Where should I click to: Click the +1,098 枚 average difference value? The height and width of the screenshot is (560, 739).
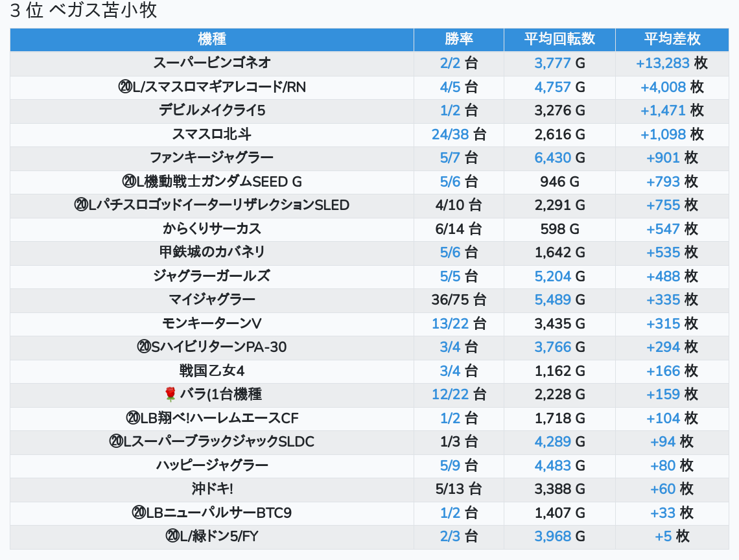[x=672, y=134]
